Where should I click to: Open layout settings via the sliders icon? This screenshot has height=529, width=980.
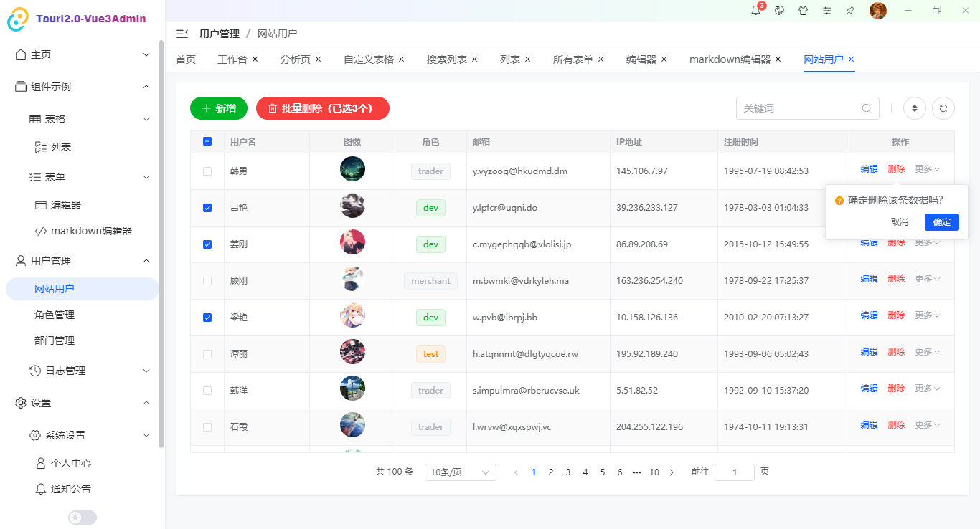(826, 11)
